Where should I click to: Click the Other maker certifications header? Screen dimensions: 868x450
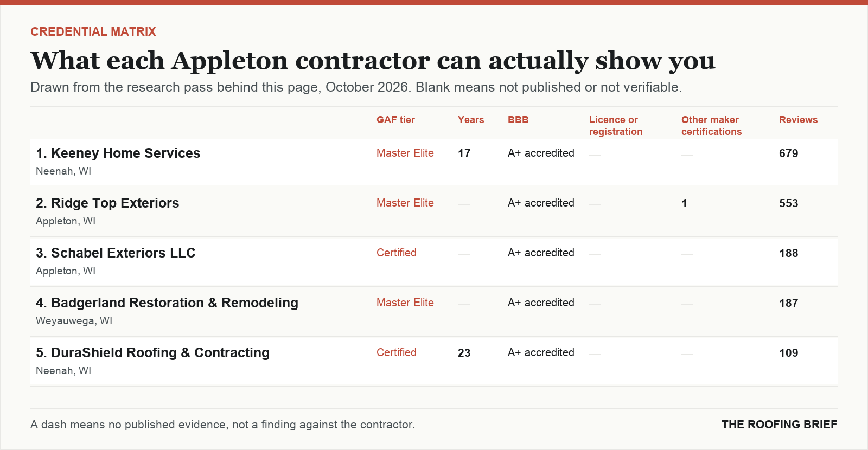click(711, 126)
